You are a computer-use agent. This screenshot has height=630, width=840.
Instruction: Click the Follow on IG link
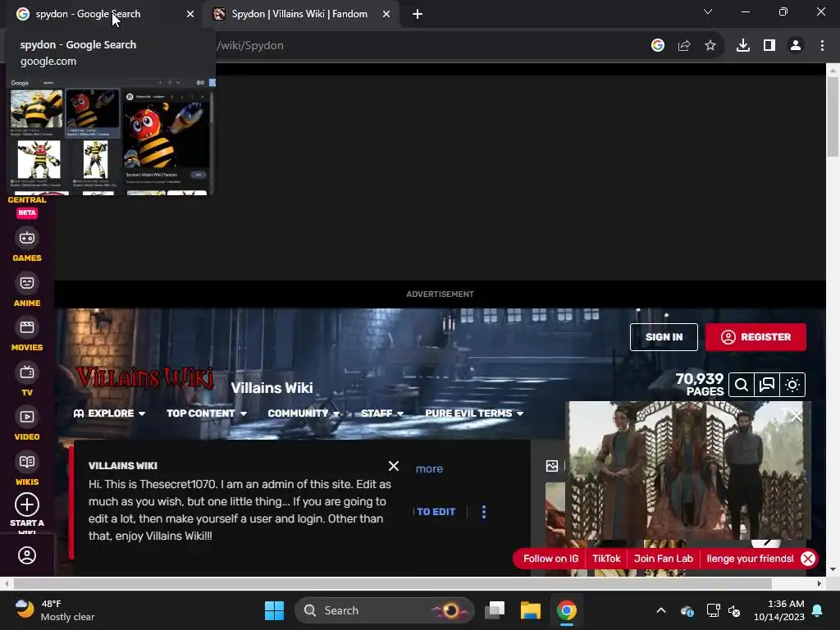click(x=550, y=559)
